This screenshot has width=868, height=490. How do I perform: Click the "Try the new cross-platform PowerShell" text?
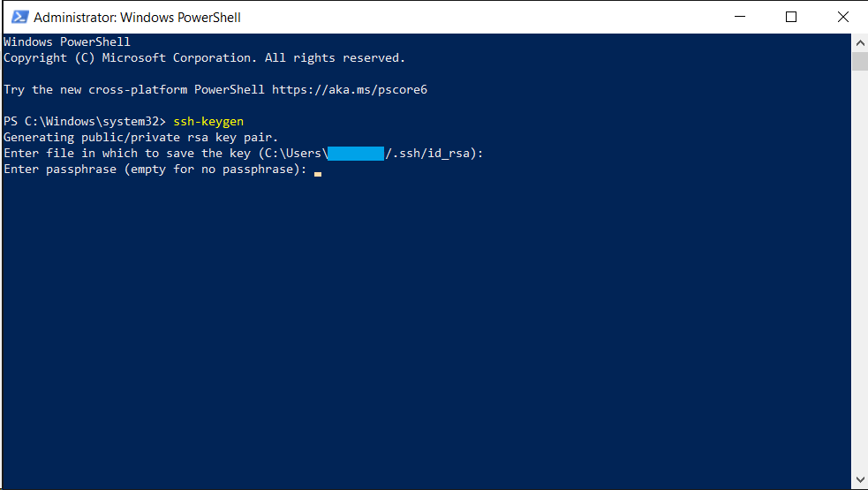click(x=134, y=90)
